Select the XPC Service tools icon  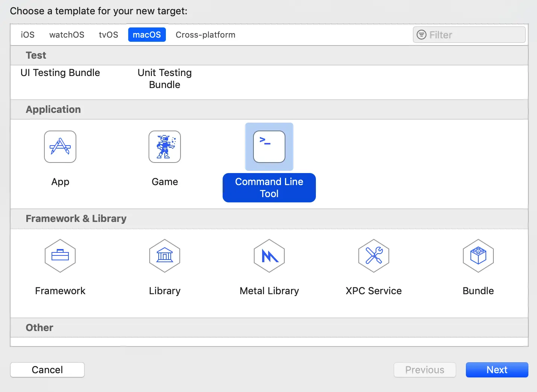click(x=374, y=256)
